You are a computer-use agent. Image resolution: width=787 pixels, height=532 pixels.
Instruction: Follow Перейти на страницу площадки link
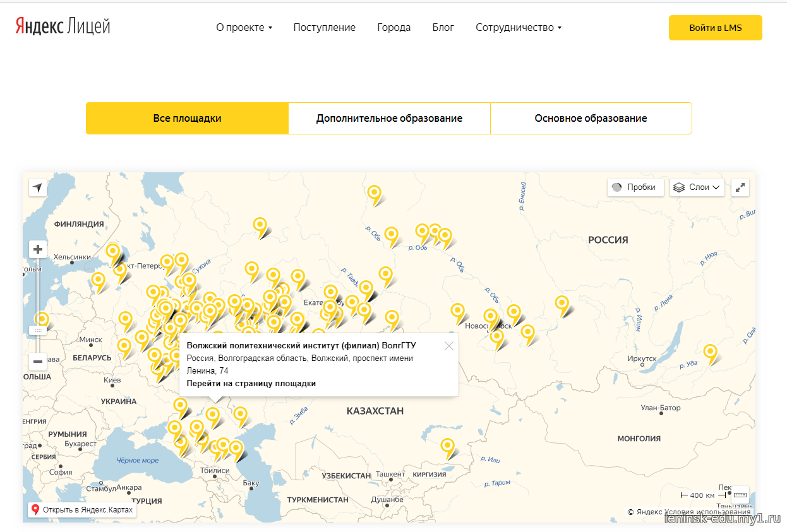[x=251, y=384]
